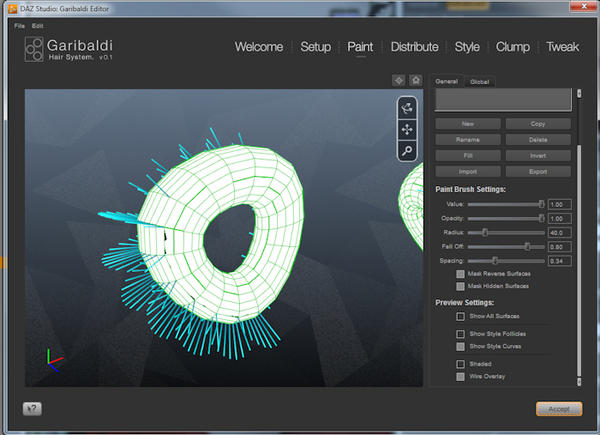Click the Opacity input field showing 1.00
The image size is (600, 435).
(559, 219)
